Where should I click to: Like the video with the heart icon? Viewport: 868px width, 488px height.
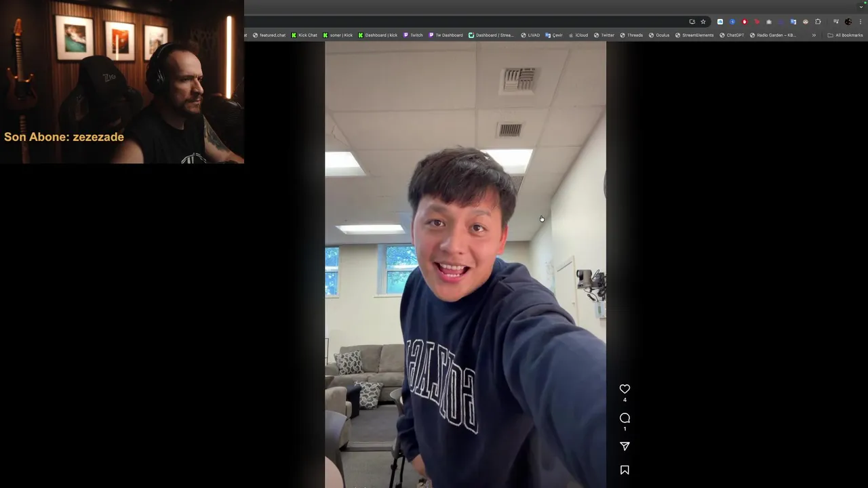pos(625,388)
